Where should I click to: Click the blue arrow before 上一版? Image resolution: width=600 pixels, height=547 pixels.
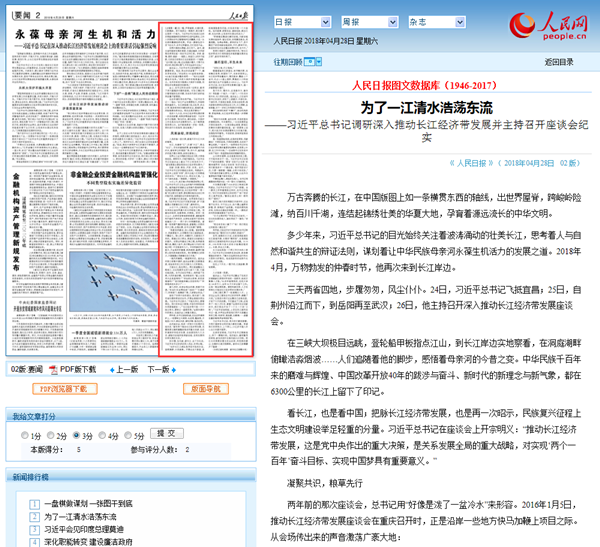tap(112, 370)
